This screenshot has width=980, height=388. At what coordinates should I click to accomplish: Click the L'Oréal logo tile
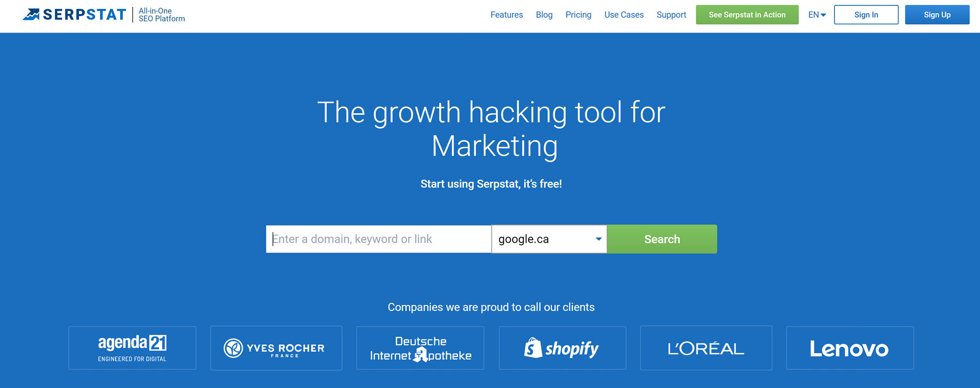point(706,348)
